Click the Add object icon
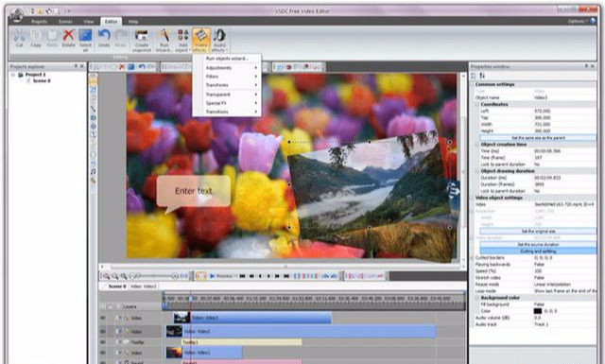 click(x=182, y=36)
